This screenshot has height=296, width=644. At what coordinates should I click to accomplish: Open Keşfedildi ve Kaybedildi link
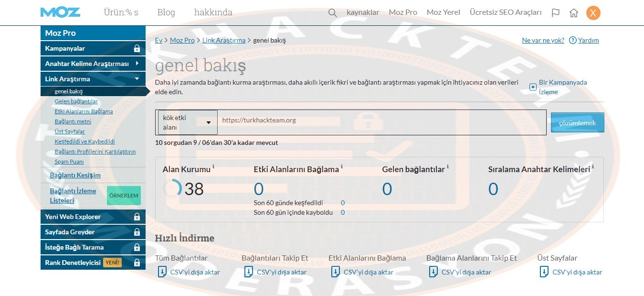(x=85, y=142)
